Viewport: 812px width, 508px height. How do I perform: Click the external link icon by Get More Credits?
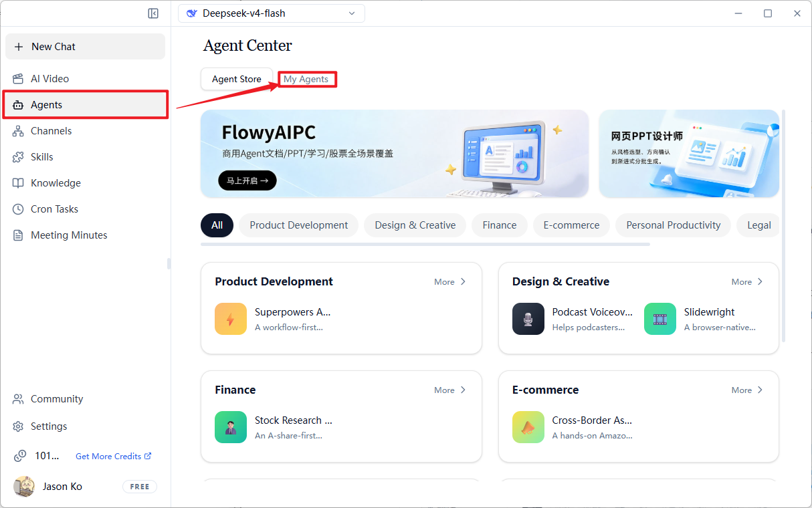pos(148,456)
